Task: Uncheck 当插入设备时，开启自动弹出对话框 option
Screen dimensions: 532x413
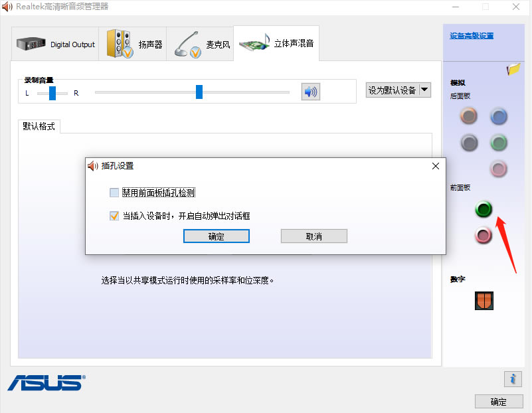Action: click(114, 216)
